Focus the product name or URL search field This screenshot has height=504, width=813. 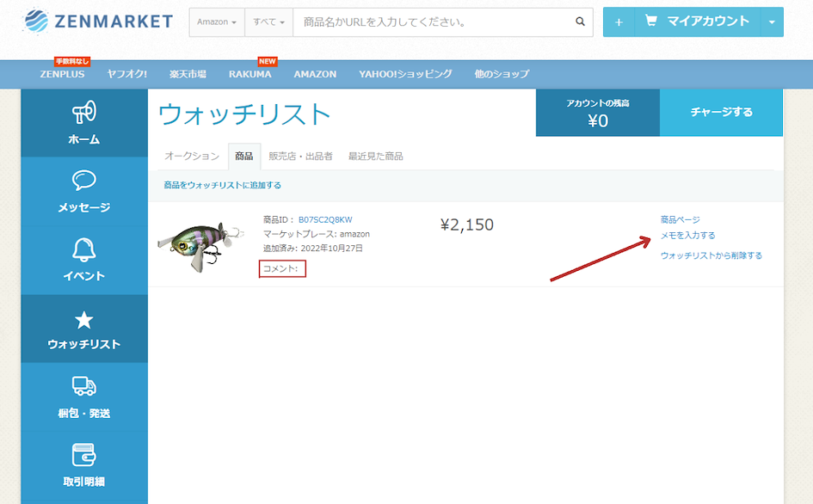click(430, 22)
